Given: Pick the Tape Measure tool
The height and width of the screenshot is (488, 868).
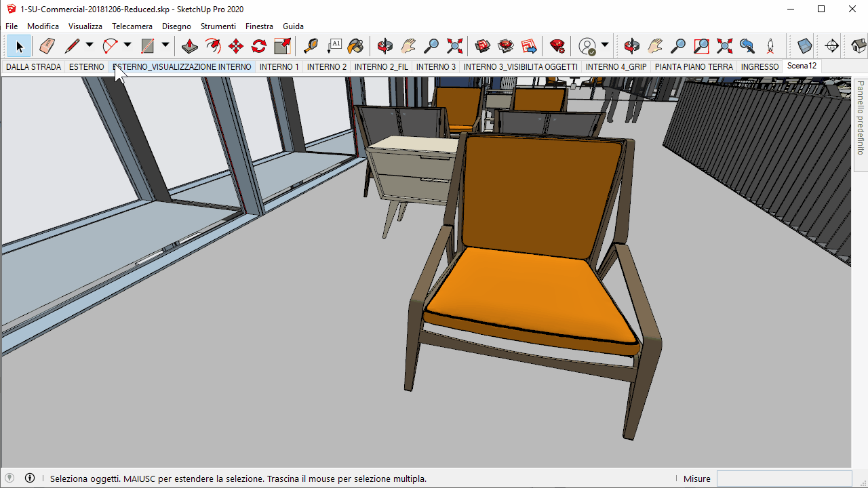Looking at the screenshot, I should 311,46.
